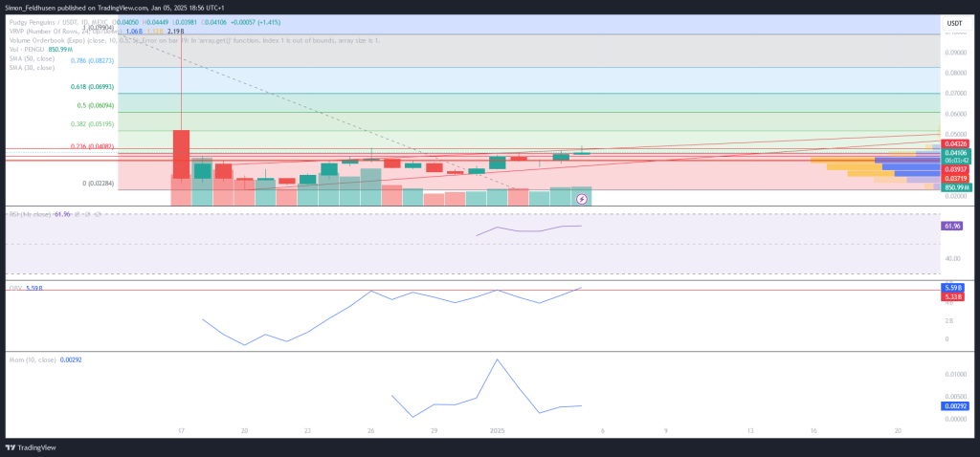Click the 0.06000 price axis label
980x457 pixels.
(x=954, y=115)
